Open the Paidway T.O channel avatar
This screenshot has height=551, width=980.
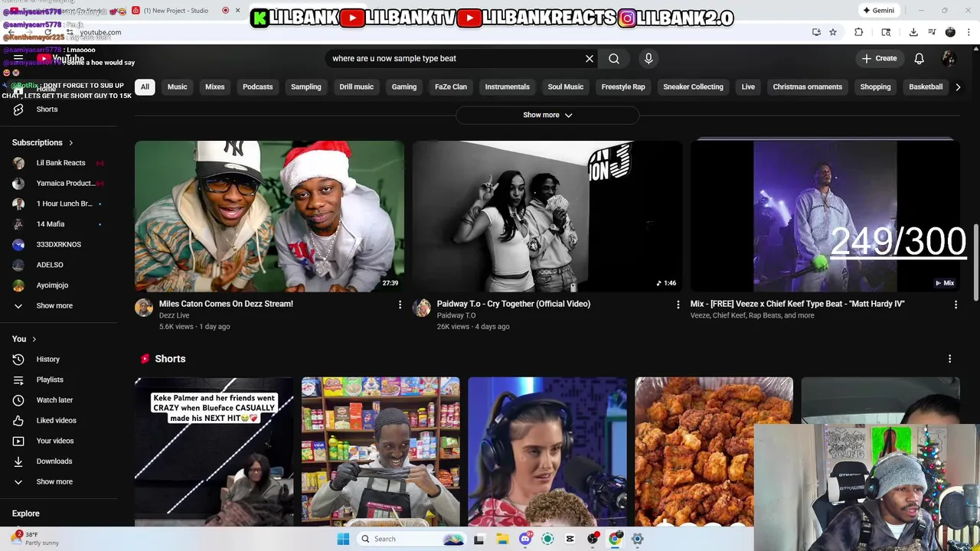point(422,308)
